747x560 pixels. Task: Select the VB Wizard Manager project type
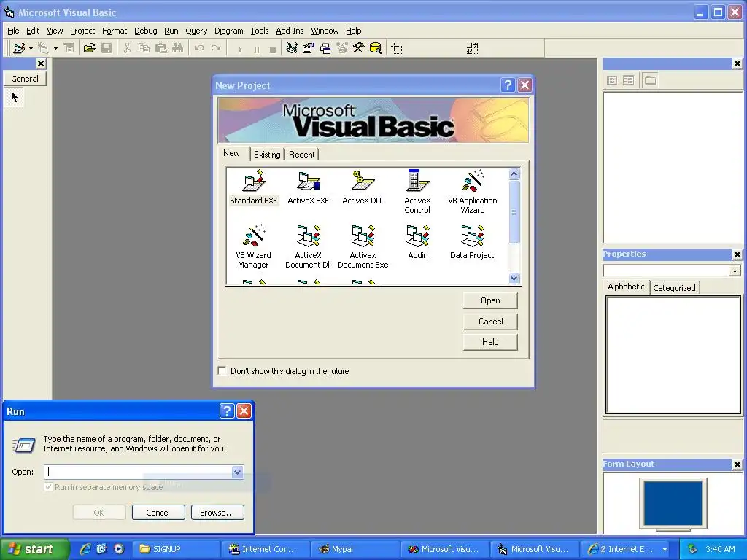tap(253, 246)
